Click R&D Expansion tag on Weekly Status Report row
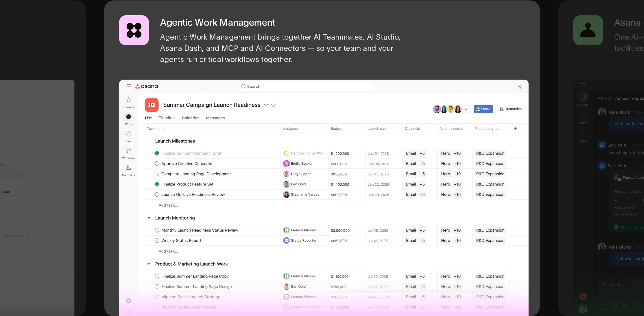 tap(490, 240)
